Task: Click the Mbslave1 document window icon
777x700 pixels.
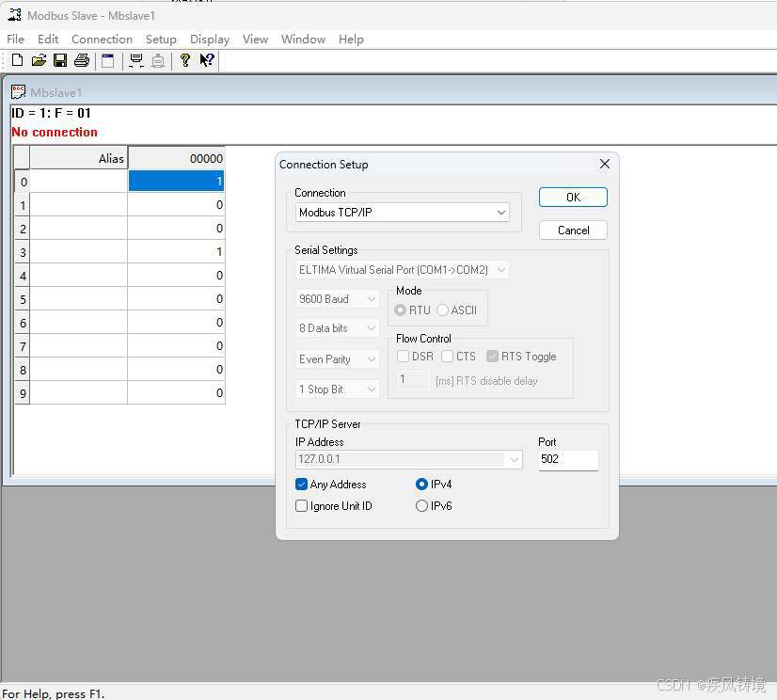Action: pyautogui.click(x=18, y=91)
